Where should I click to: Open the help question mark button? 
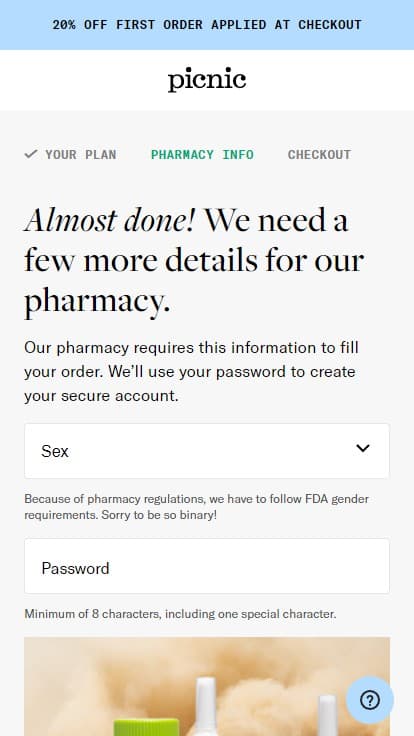tap(370, 700)
